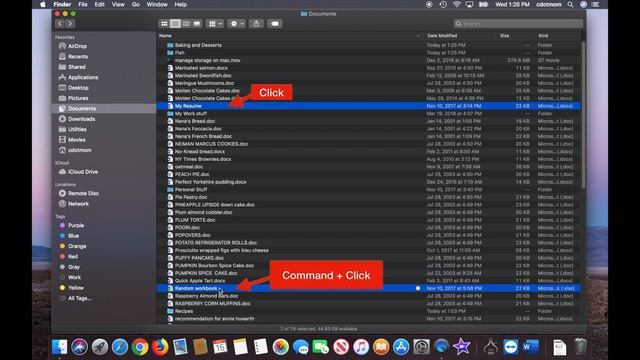Go back with the left chevron
Image resolution: width=640 pixels, height=360 pixels.
click(x=60, y=24)
